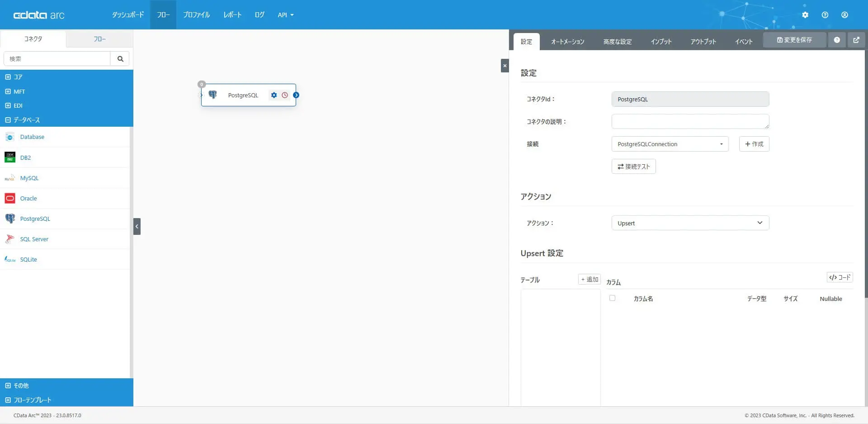Screen dimensions: 868x424
Task: Open the settings gear in top bar
Action: click(x=805, y=15)
